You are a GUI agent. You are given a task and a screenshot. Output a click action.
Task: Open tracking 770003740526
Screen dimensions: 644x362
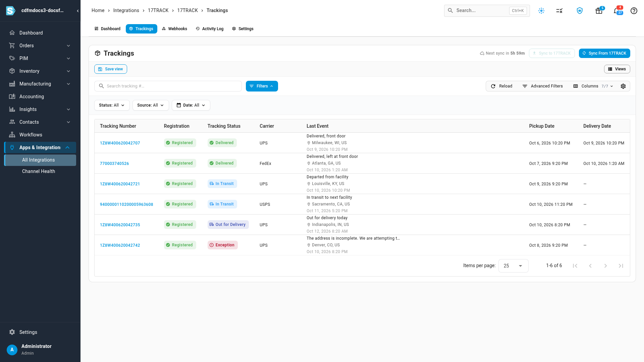point(114,164)
